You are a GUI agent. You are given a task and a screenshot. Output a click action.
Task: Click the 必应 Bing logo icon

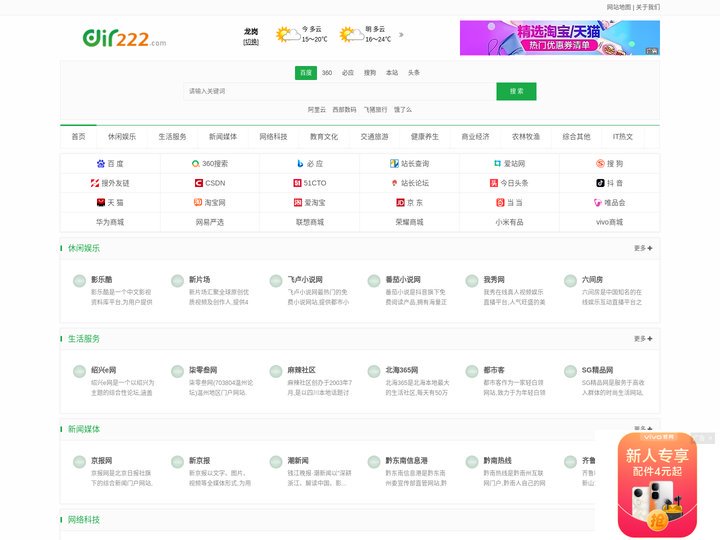pyautogui.click(x=300, y=163)
